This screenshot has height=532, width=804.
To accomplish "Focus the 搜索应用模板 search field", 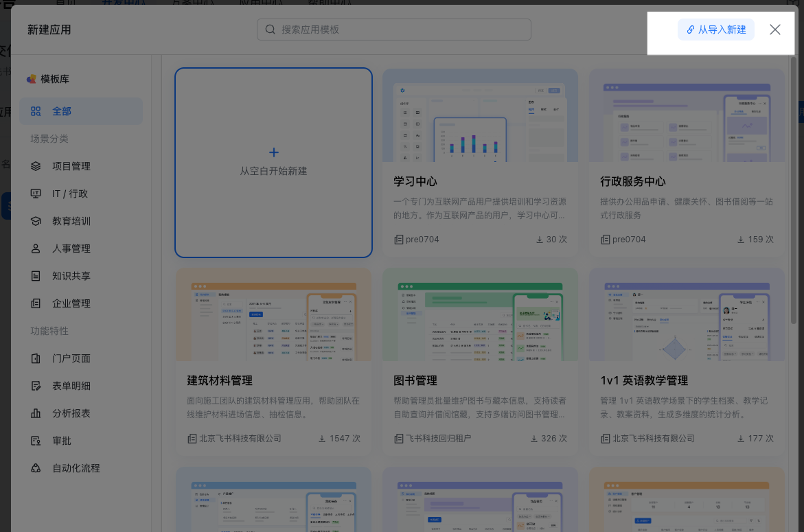I will tap(394, 30).
